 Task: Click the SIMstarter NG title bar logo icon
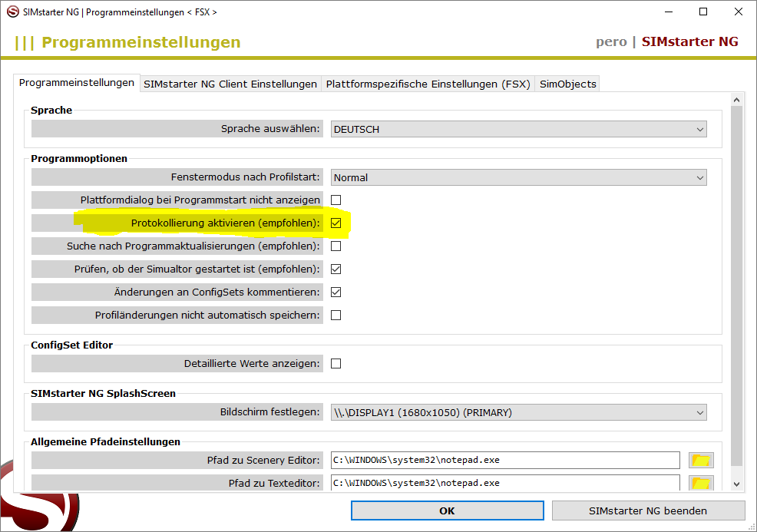click(x=12, y=12)
